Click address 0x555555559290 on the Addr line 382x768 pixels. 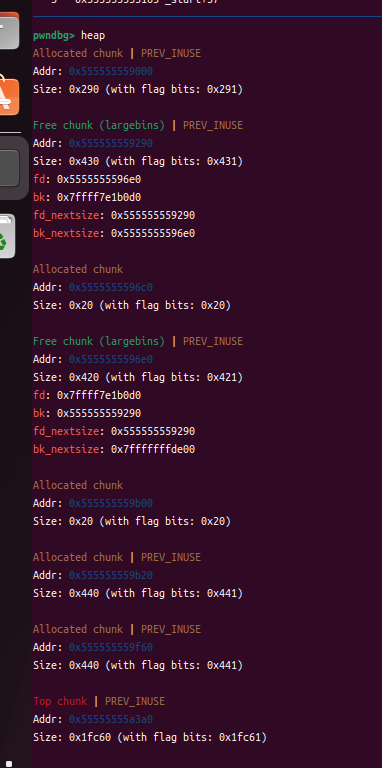(111, 144)
